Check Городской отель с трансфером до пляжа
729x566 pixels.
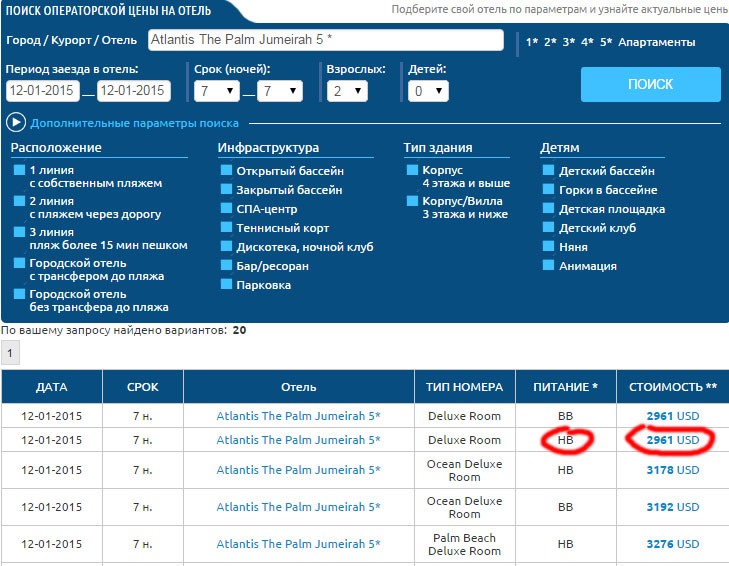pyautogui.click(x=19, y=263)
